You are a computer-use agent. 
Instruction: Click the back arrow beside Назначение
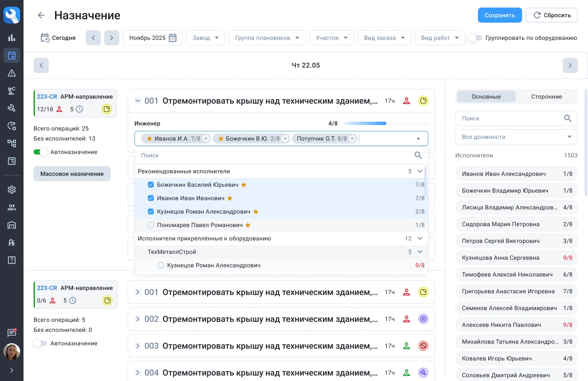pyautogui.click(x=41, y=16)
